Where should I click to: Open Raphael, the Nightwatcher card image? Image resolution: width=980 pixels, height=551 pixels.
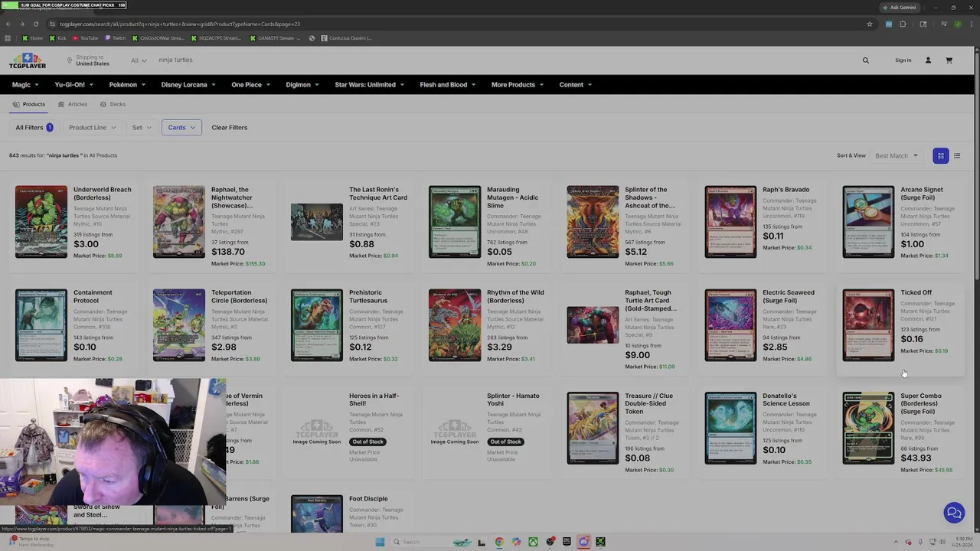(179, 222)
